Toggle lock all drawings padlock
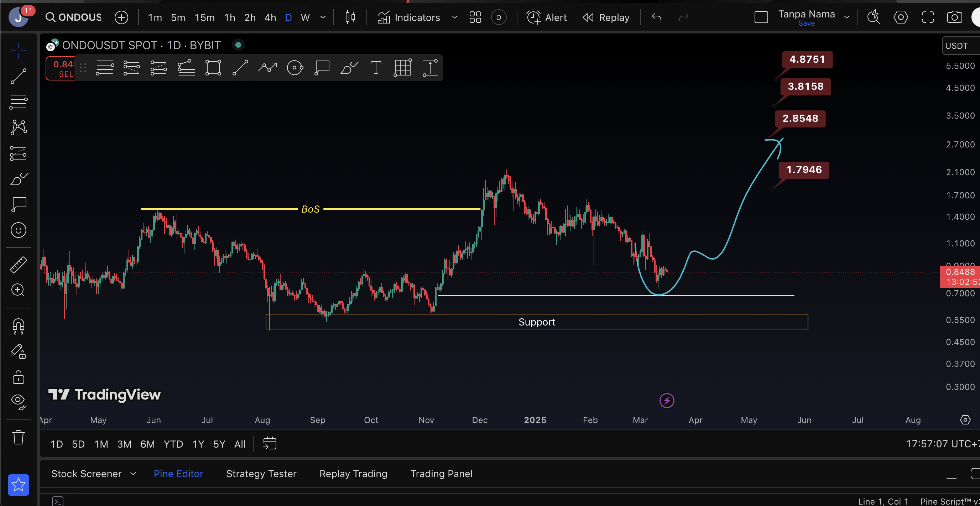 pos(18,377)
